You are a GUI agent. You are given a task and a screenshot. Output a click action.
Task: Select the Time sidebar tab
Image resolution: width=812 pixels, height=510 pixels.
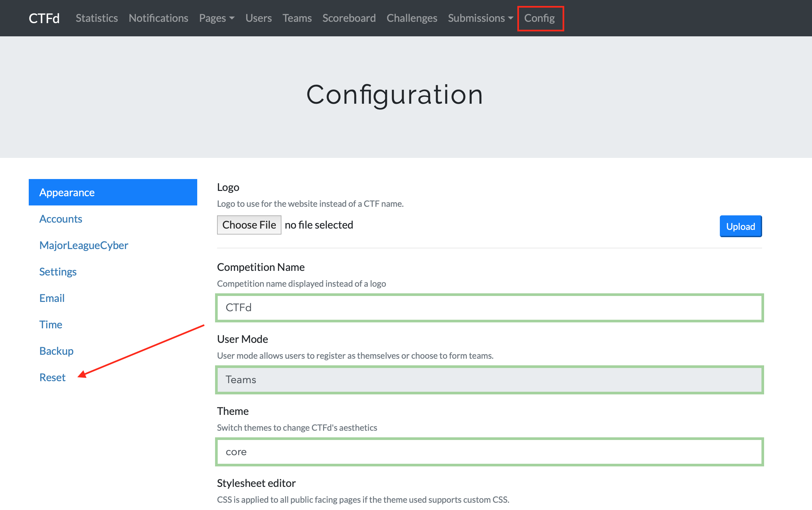tap(51, 324)
